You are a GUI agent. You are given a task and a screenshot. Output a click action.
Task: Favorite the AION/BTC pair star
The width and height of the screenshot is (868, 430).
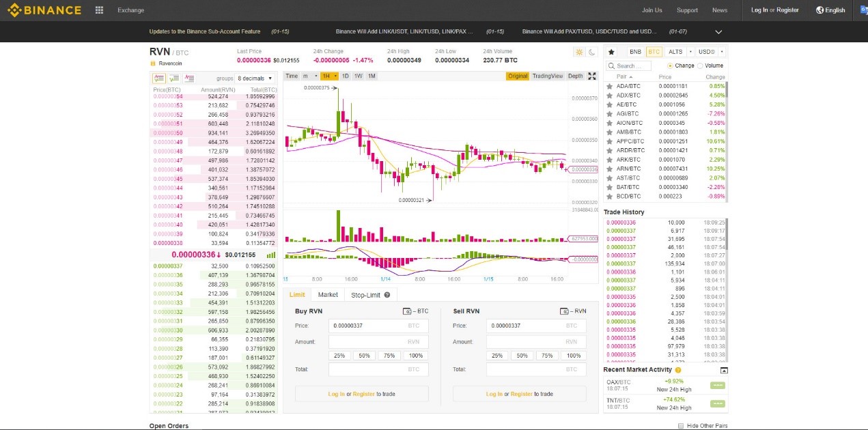click(609, 123)
